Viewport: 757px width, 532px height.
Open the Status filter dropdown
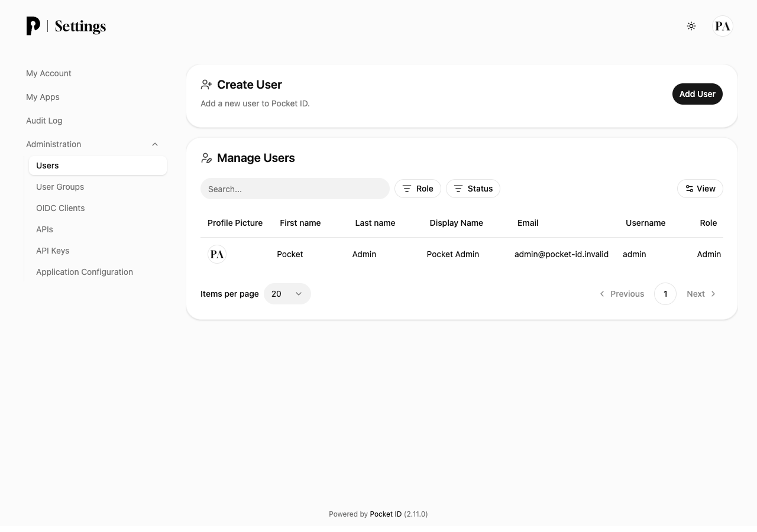pyautogui.click(x=473, y=189)
